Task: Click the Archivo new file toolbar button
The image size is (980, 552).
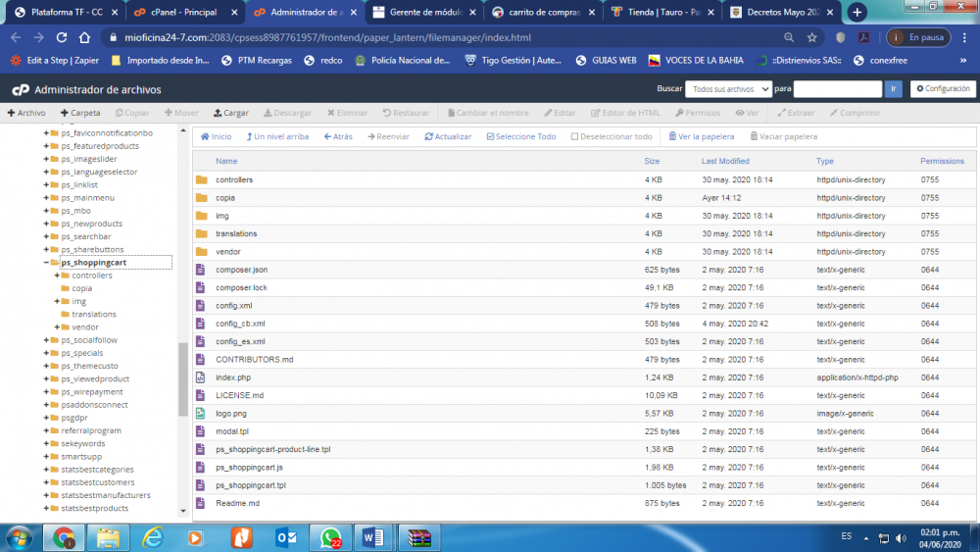Action: pos(26,113)
